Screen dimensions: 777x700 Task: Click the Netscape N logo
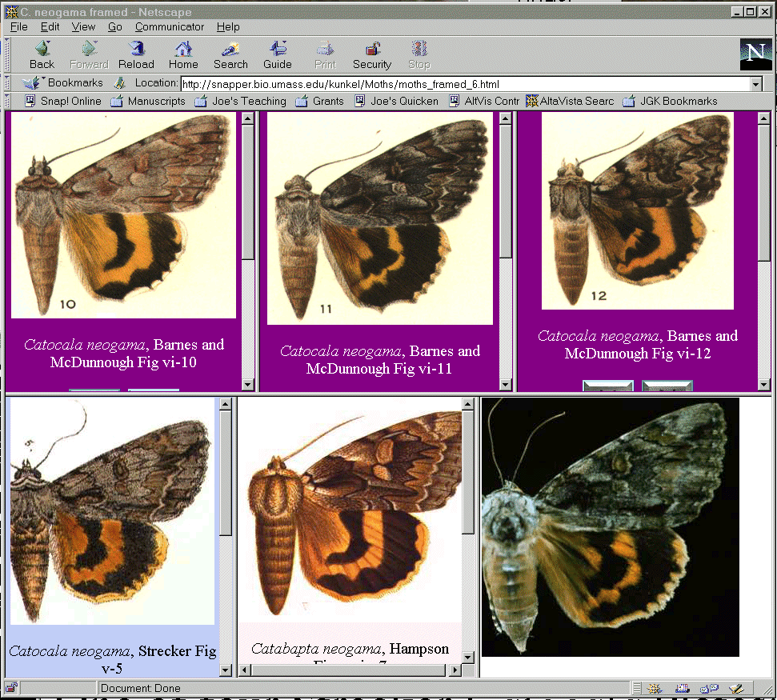[x=755, y=54]
